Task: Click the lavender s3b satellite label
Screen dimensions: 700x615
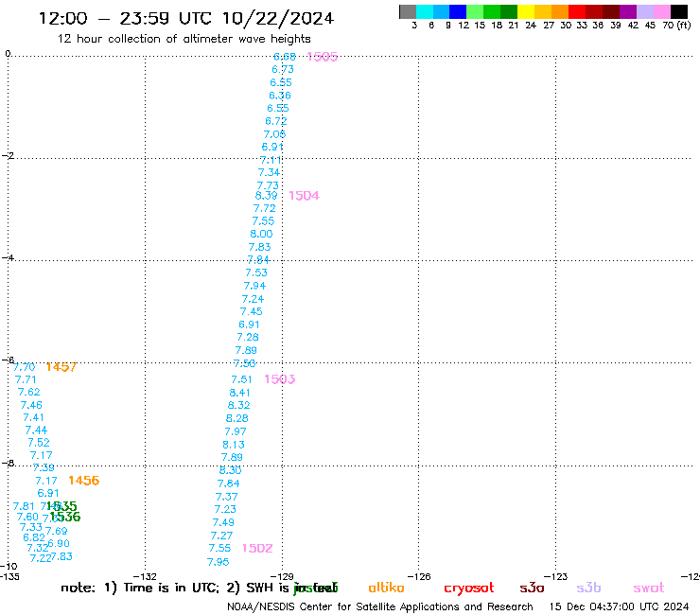Action: 588,588
